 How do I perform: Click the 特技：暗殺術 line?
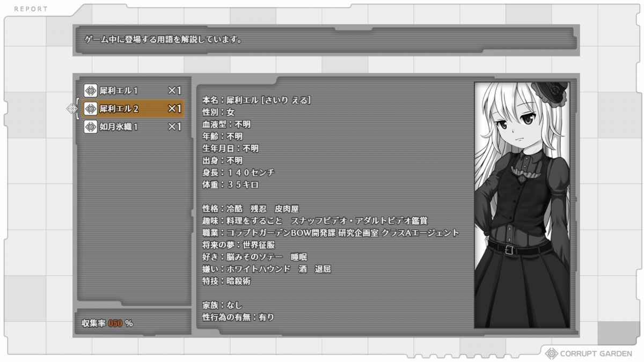tap(226, 281)
